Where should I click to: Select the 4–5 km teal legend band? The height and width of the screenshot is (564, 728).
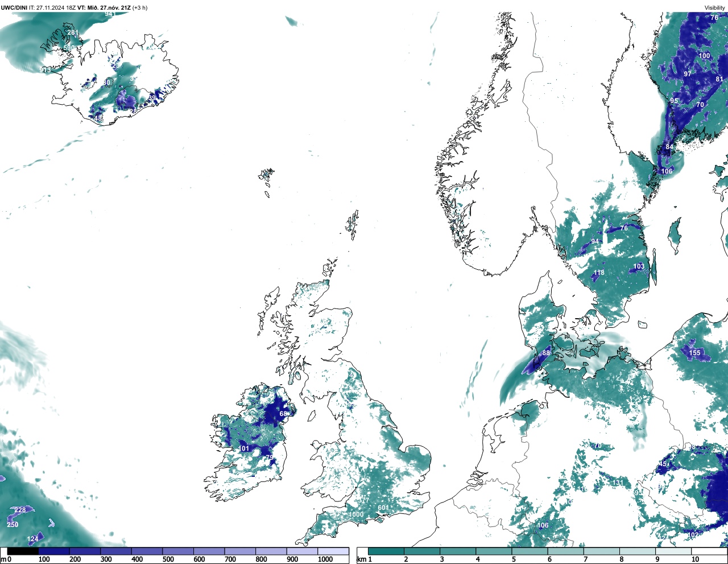tap(494, 551)
